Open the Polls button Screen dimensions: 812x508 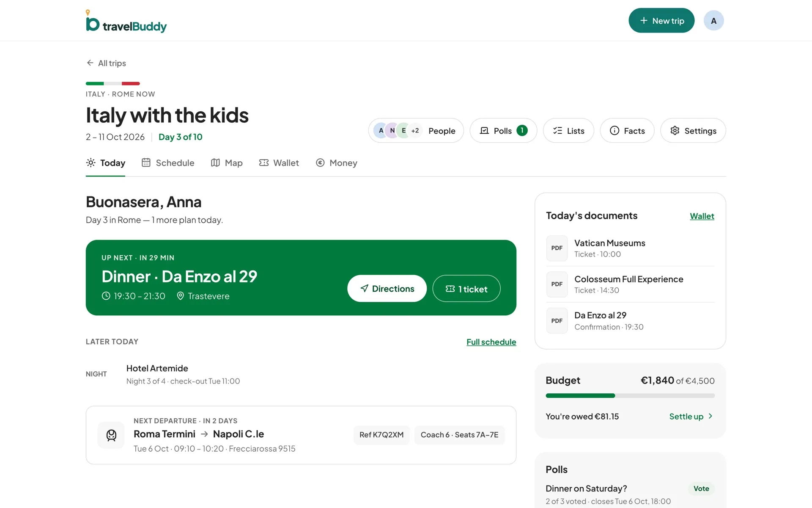[x=503, y=130]
